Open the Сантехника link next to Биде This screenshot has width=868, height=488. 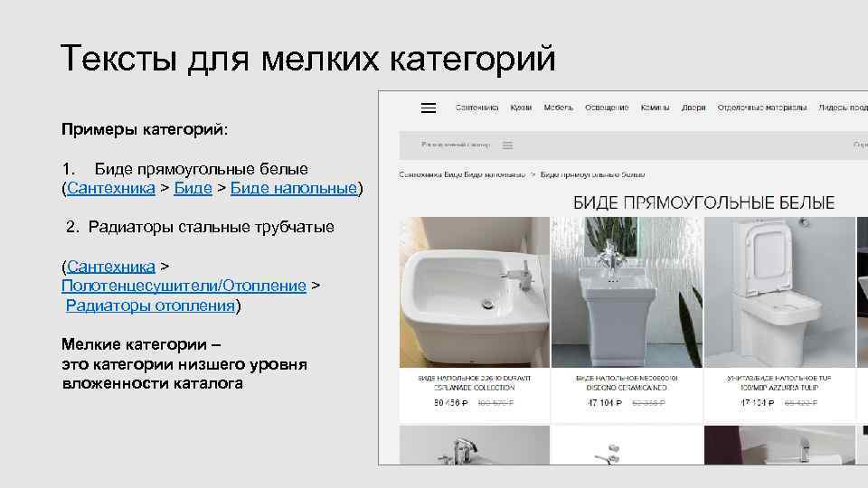tap(110, 188)
